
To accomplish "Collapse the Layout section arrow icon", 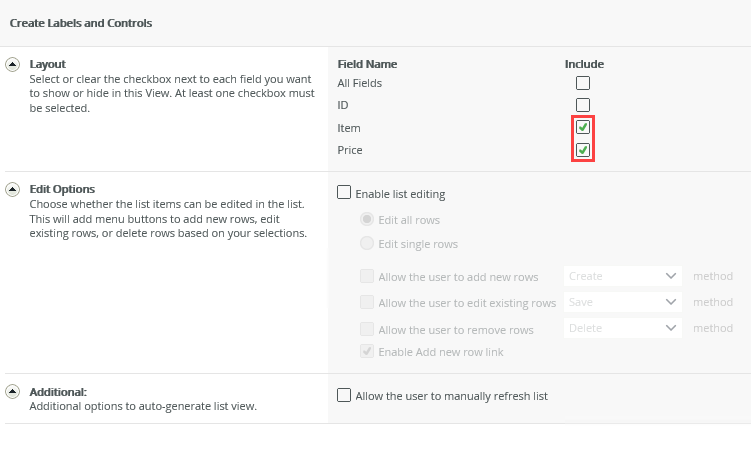I will click(x=13, y=64).
